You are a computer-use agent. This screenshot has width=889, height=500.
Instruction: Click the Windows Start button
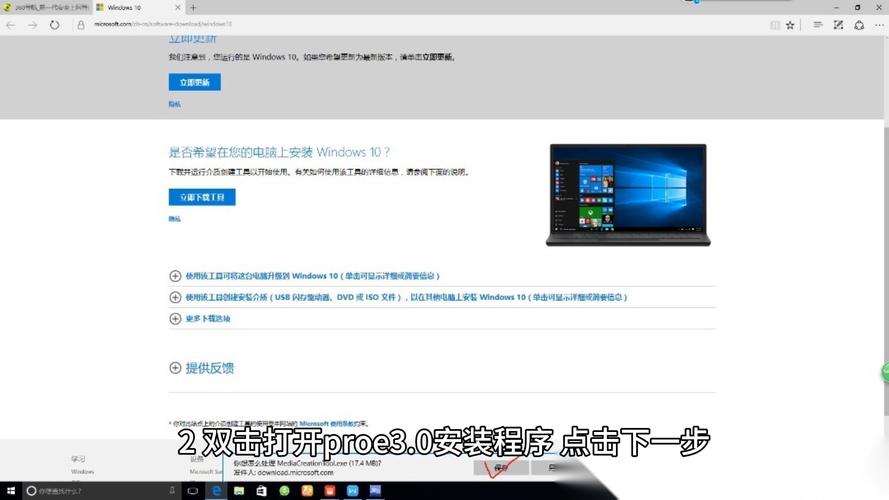(9, 491)
